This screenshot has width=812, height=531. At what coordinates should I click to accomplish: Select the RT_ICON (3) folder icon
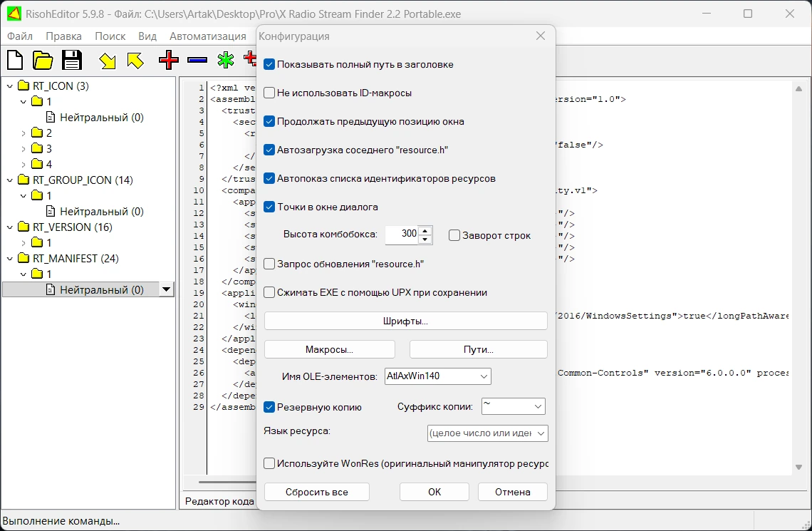click(x=24, y=86)
